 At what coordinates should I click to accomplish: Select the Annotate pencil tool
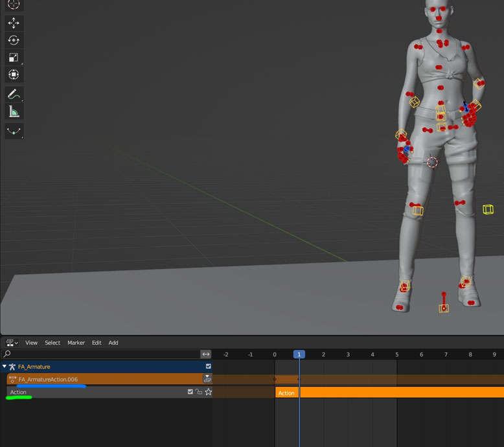pyautogui.click(x=14, y=95)
